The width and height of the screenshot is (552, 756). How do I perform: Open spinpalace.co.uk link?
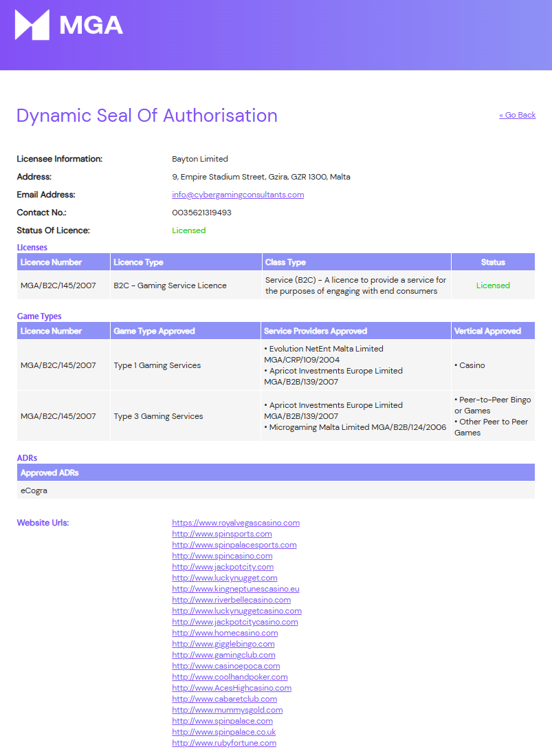click(223, 732)
